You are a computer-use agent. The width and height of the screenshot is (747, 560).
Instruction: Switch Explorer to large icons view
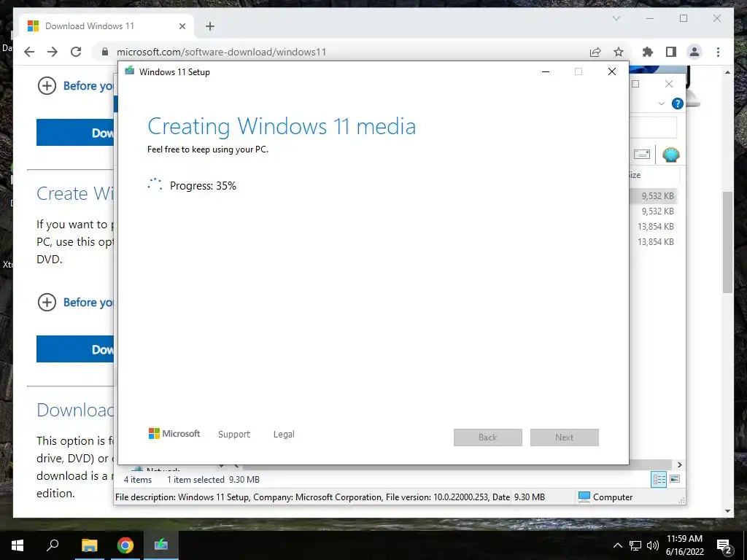[675, 479]
